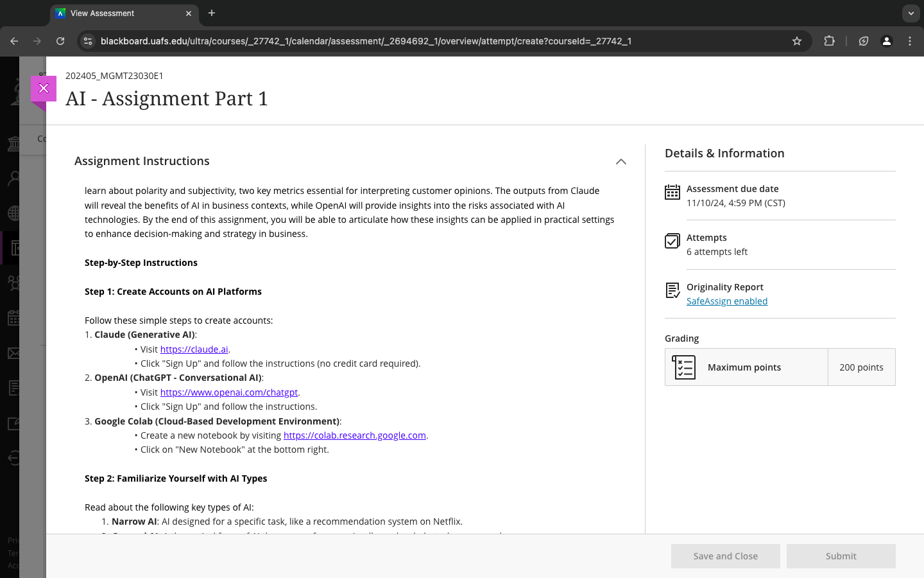This screenshot has width=924, height=578.
Task: Click the SafeAssign enabled link
Action: (x=727, y=301)
